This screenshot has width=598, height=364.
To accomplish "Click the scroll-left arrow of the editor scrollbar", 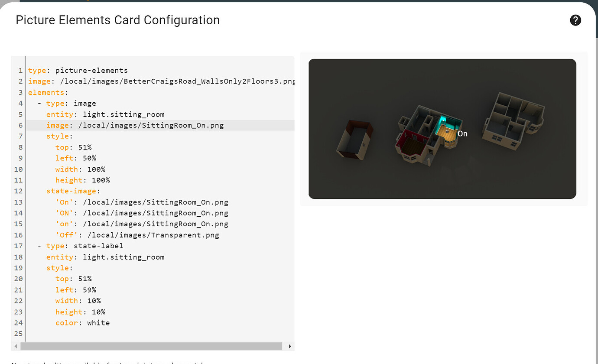I will point(16,346).
